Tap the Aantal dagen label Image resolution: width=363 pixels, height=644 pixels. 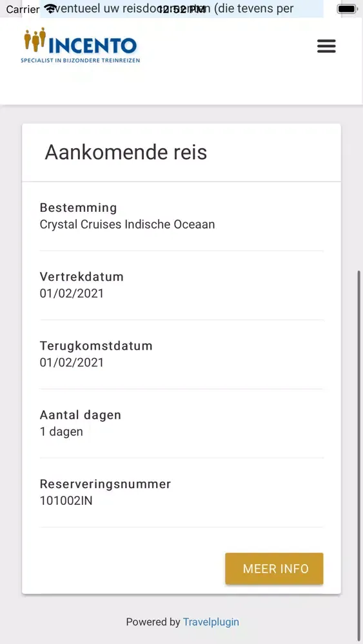click(x=80, y=415)
